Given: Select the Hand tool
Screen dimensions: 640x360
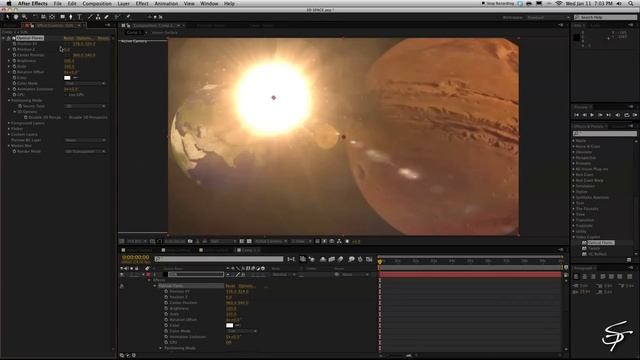Looking at the screenshot, I should click(16, 17).
